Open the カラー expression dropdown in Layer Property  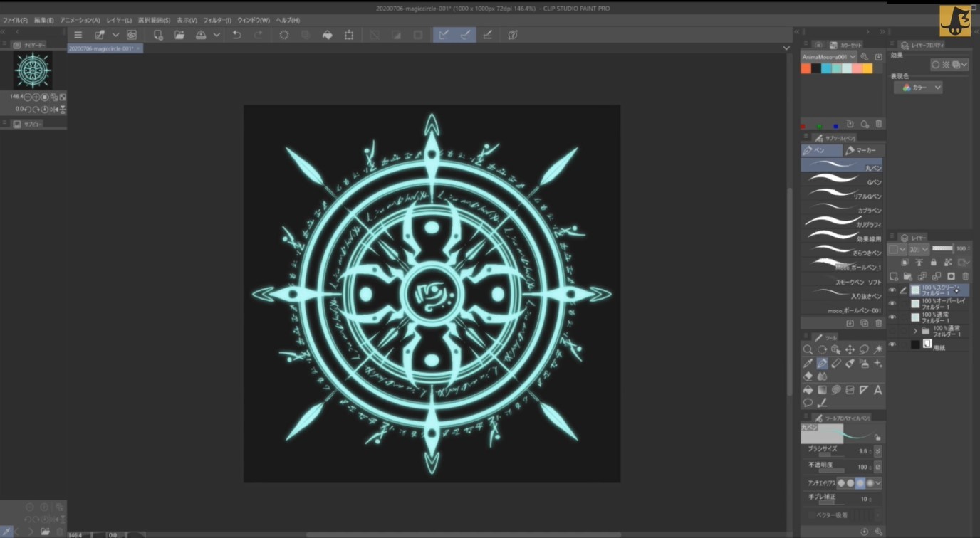coord(917,87)
